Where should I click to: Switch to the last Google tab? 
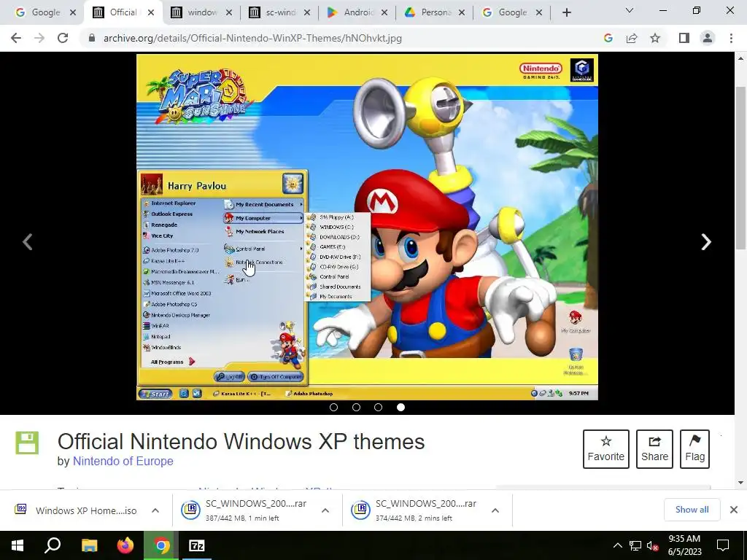point(512,12)
